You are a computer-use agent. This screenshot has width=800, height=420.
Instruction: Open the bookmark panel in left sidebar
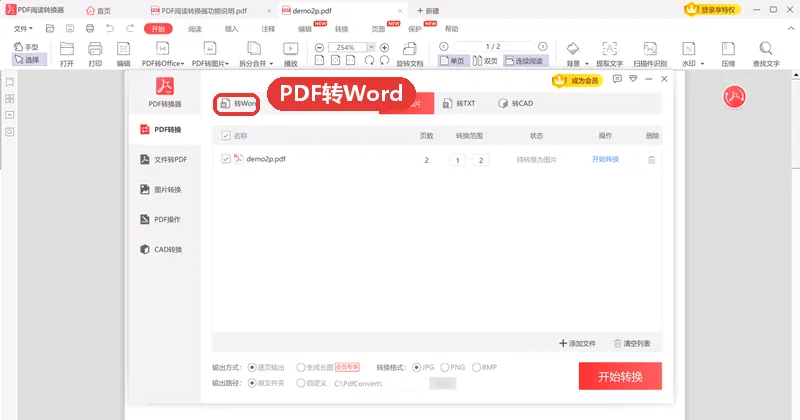click(x=10, y=83)
